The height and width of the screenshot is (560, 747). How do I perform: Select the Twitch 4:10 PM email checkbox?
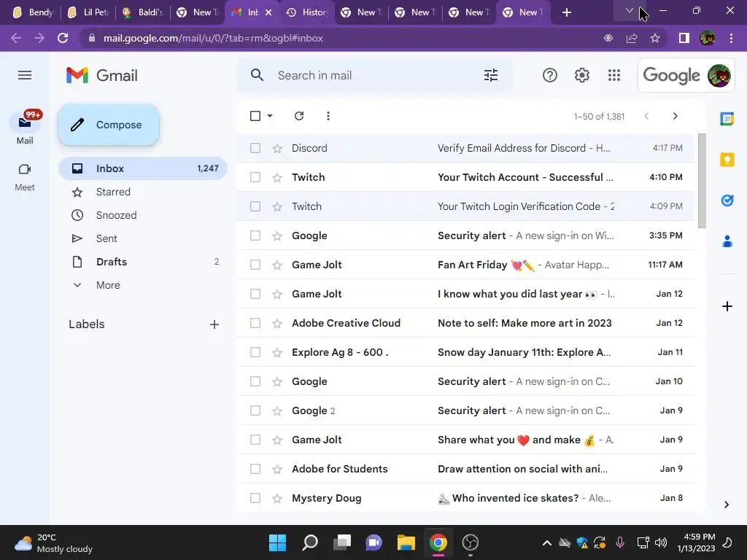coord(255,177)
